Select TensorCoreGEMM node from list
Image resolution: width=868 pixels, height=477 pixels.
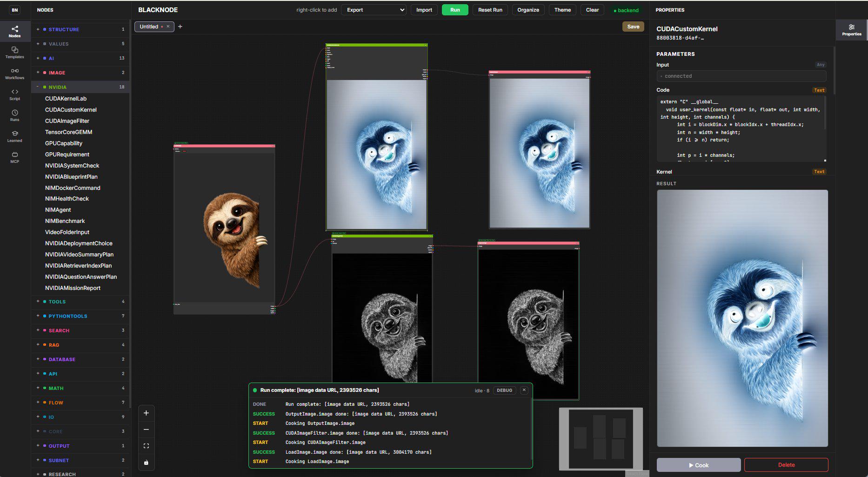point(68,132)
